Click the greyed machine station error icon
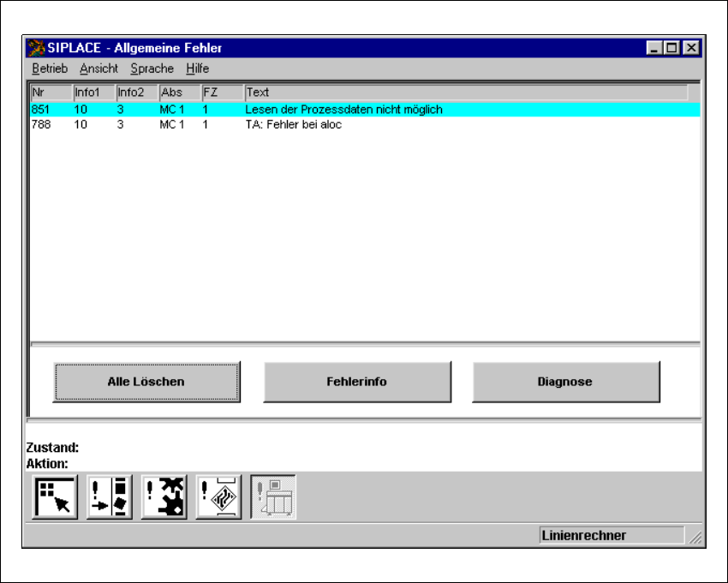This screenshot has height=583, width=728. click(x=273, y=497)
